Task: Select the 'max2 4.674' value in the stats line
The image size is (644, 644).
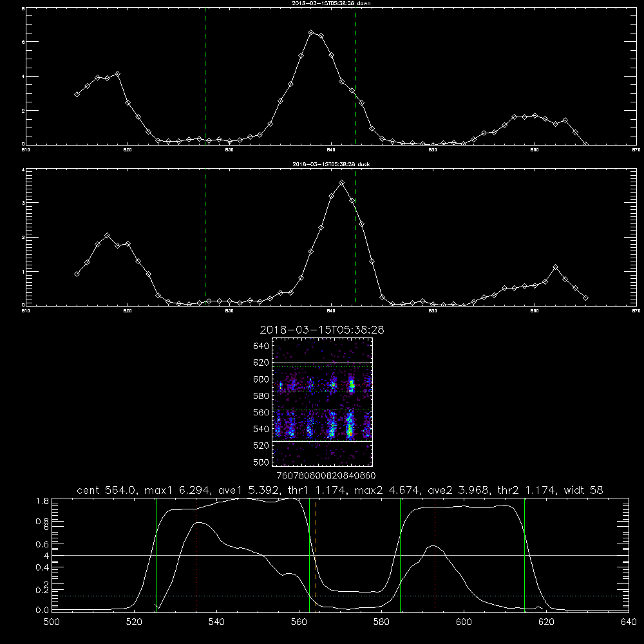Action: coord(387,490)
